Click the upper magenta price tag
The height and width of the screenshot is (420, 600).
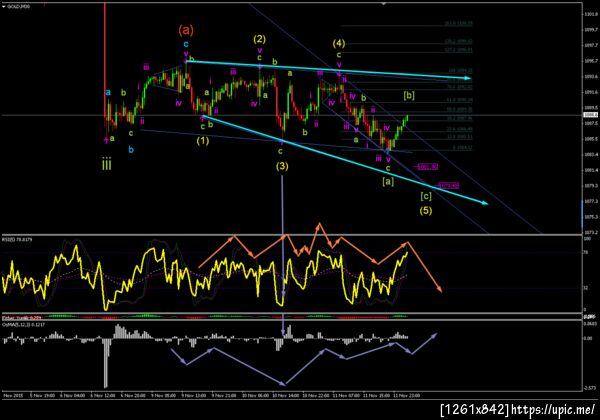428,167
